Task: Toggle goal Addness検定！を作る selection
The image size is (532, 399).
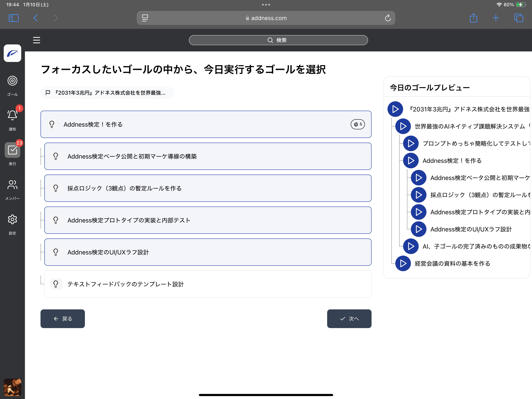Action: tap(192, 124)
